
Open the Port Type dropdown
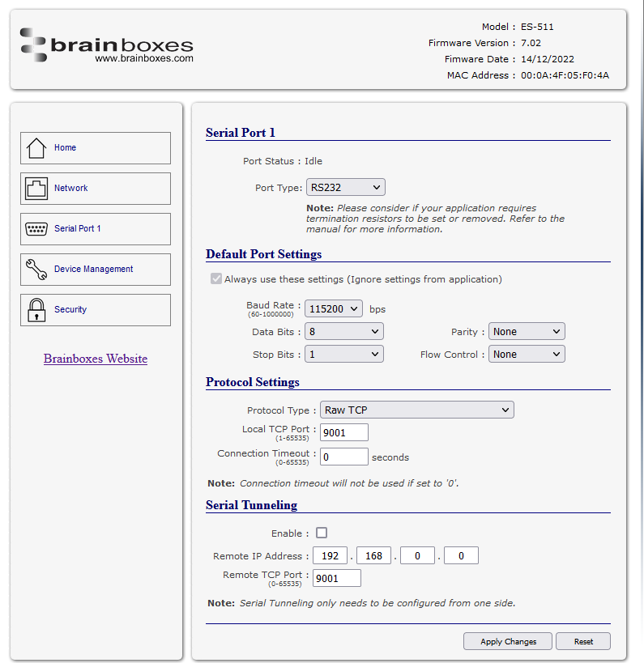point(345,187)
